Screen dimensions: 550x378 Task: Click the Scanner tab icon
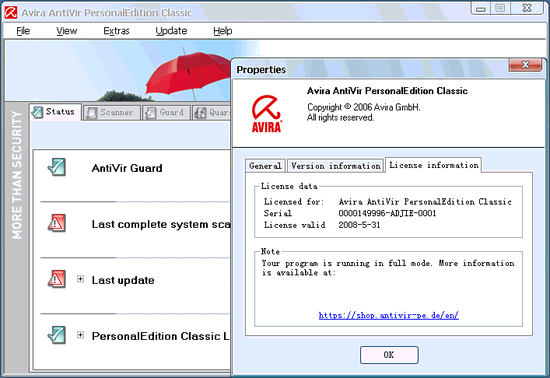(x=91, y=113)
